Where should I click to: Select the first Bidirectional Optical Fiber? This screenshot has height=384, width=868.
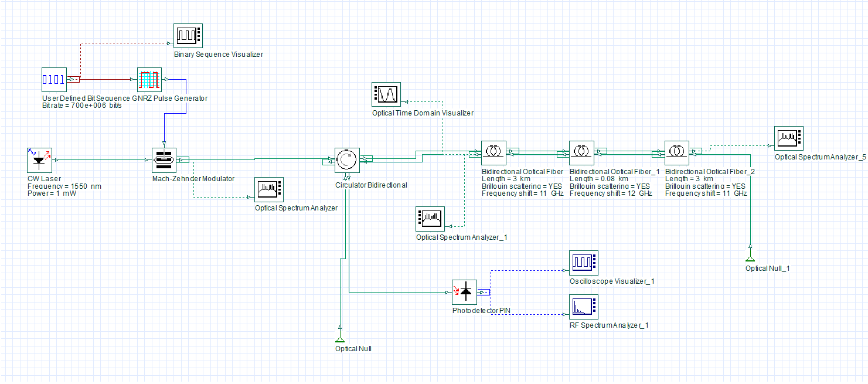click(x=493, y=152)
